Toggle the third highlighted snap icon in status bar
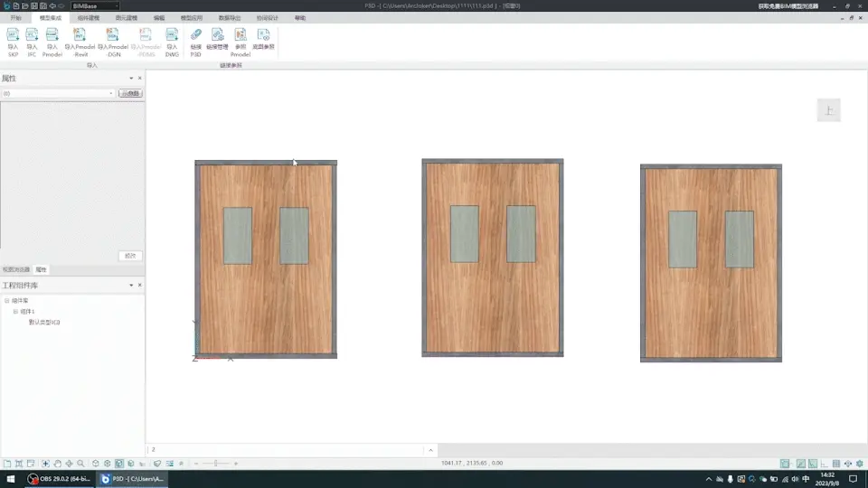 click(x=813, y=464)
